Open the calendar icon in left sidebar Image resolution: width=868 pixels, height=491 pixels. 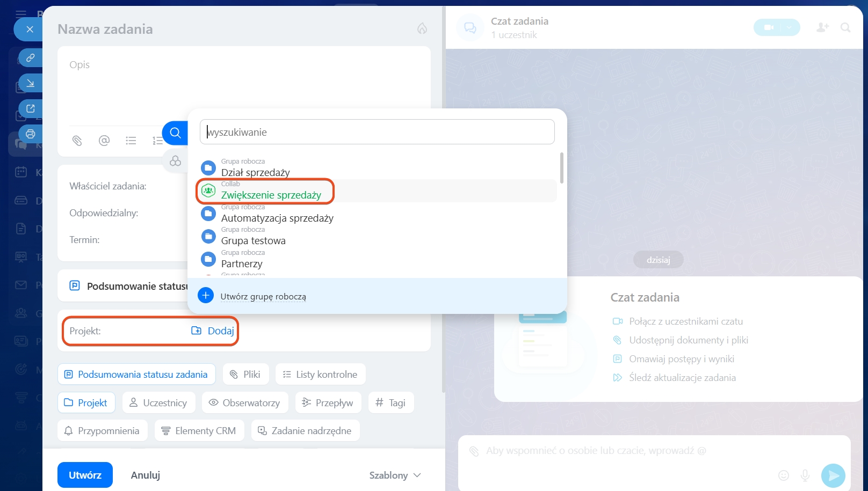click(x=21, y=172)
